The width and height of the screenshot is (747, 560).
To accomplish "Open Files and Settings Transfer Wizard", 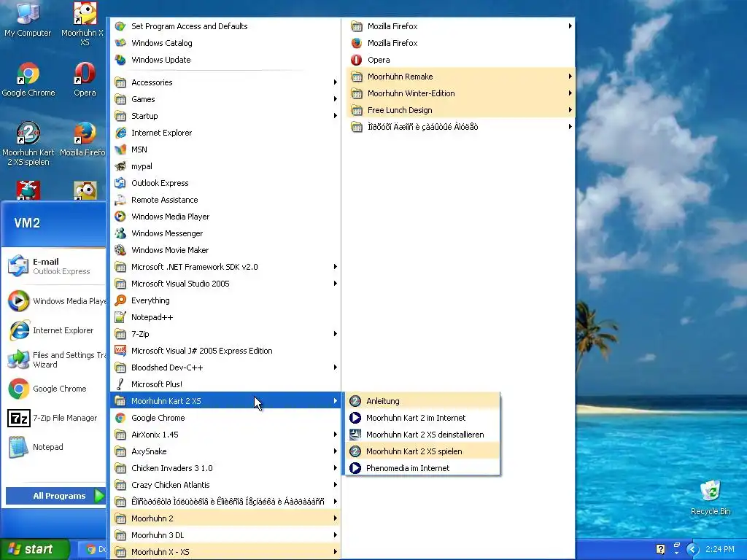I will (x=54, y=359).
